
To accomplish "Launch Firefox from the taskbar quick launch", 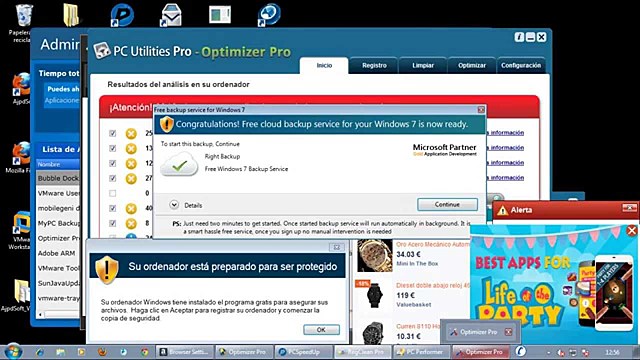I will [x=102, y=351].
